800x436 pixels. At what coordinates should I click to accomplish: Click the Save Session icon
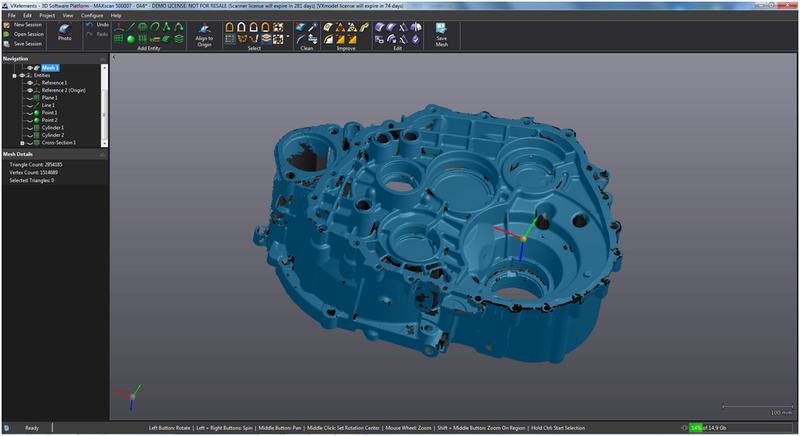(x=6, y=44)
